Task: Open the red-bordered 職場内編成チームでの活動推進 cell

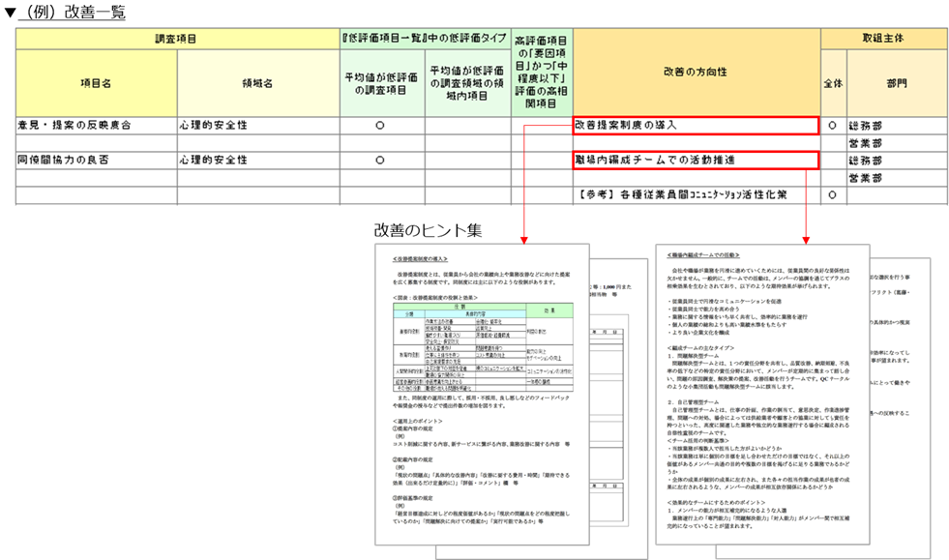Action: pos(696,161)
